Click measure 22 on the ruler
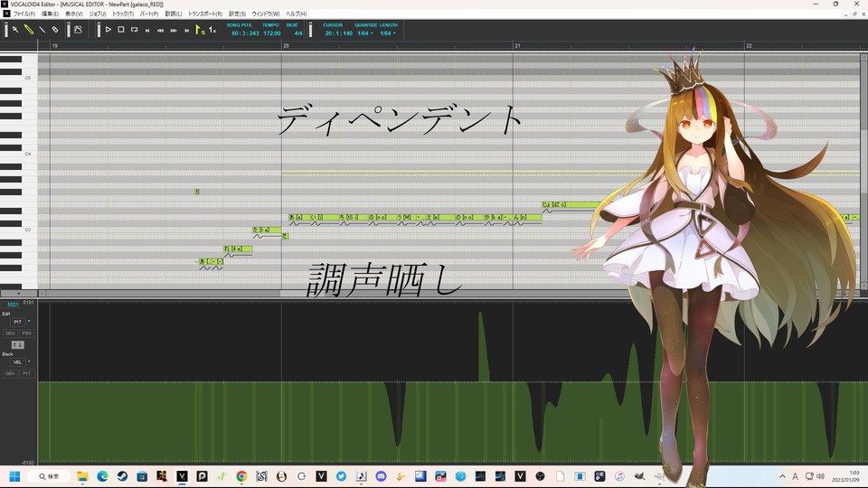868x488 pixels. coord(749,45)
